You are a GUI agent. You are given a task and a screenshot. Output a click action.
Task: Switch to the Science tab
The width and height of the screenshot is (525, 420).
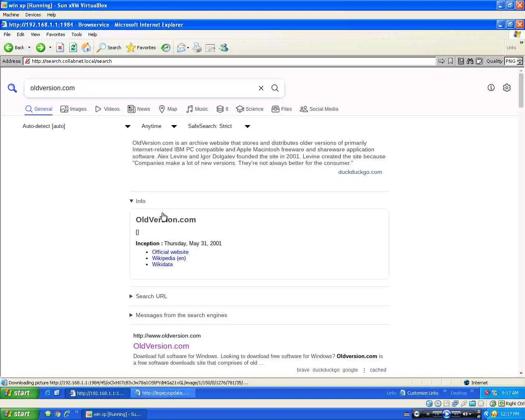(250, 109)
